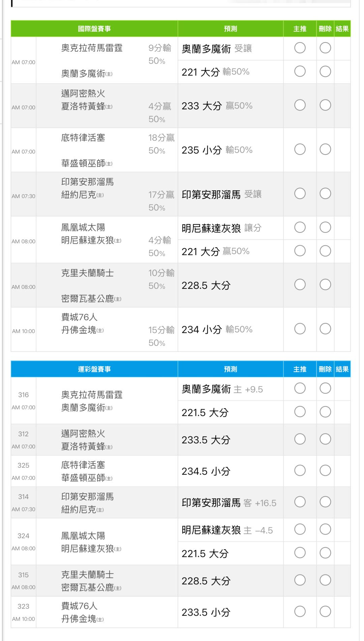Mark 刪除 for 221 大分 贏50% row
This screenshot has width=364, height=641.
click(x=325, y=251)
